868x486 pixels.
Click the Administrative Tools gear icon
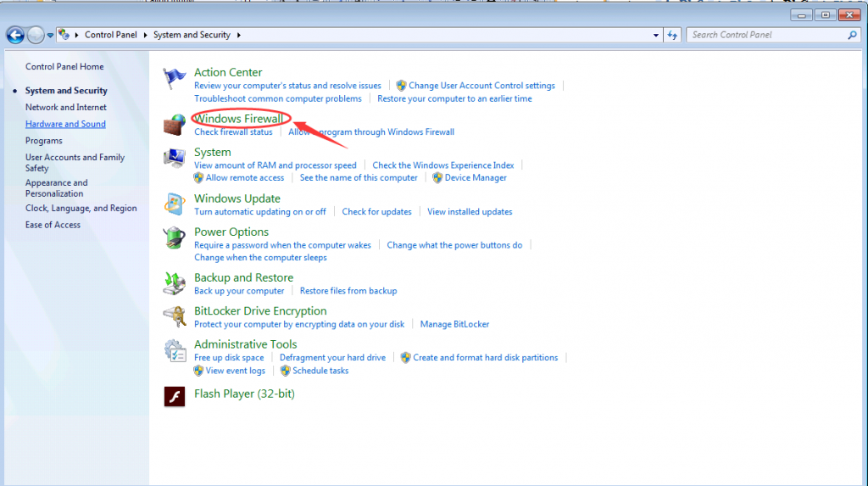[175, 351]
